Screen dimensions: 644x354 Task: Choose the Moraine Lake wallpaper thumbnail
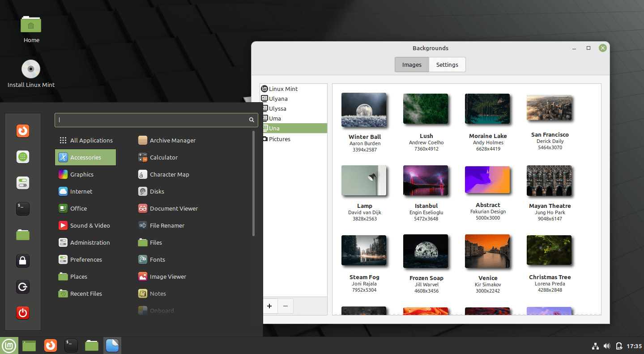click(x=487, y=109)
